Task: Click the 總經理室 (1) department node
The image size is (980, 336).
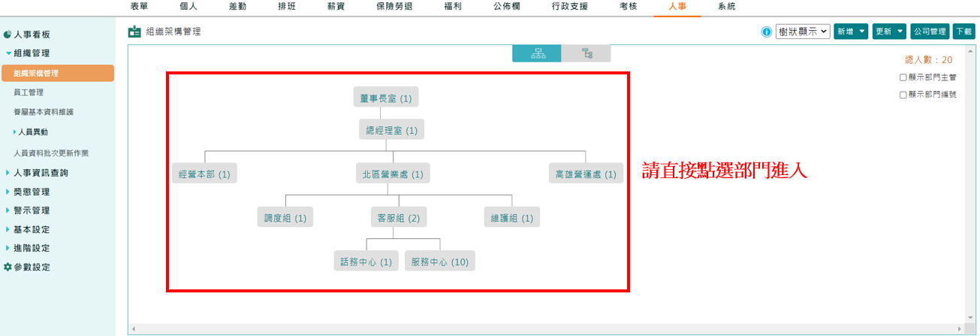Action: point(391,130)
